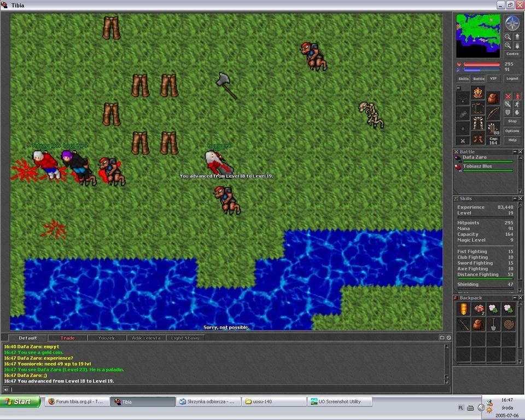
Task: Click the chat log scroll-up arrow
Action: point(446,347)
